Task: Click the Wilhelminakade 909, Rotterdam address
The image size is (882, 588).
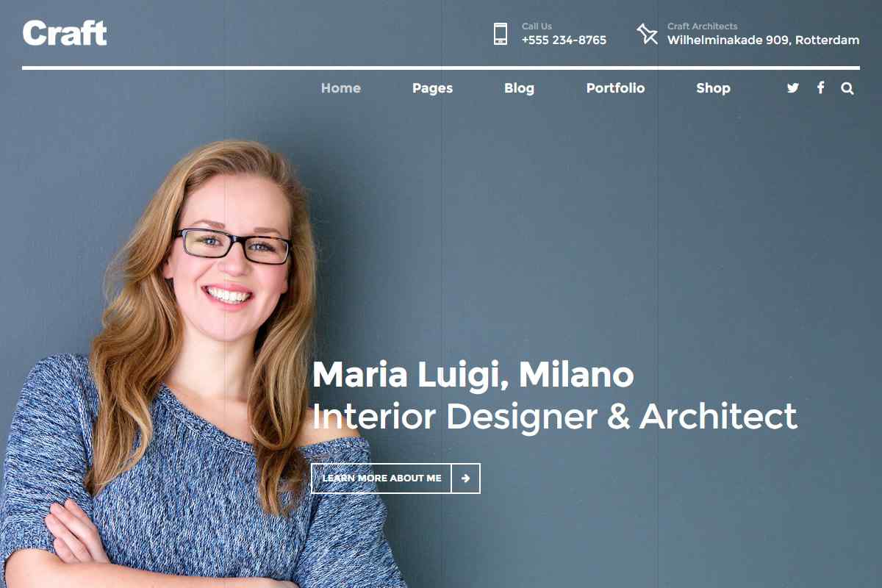Action: (763, 40)
